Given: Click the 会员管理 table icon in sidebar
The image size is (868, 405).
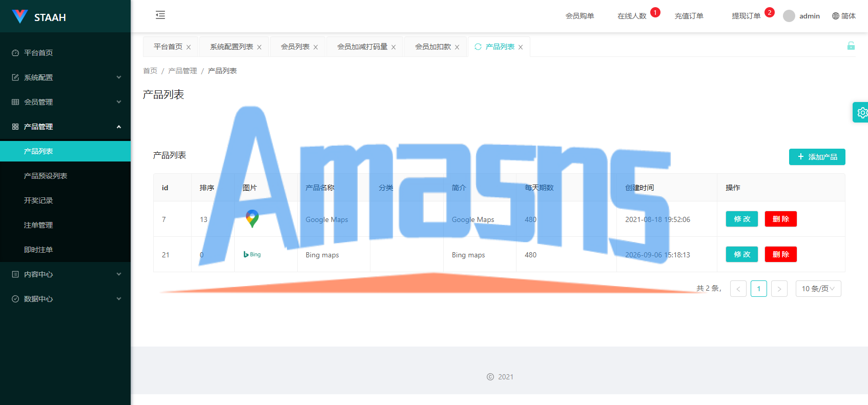Looking at the screenshot, I should (x=15, y=102).
